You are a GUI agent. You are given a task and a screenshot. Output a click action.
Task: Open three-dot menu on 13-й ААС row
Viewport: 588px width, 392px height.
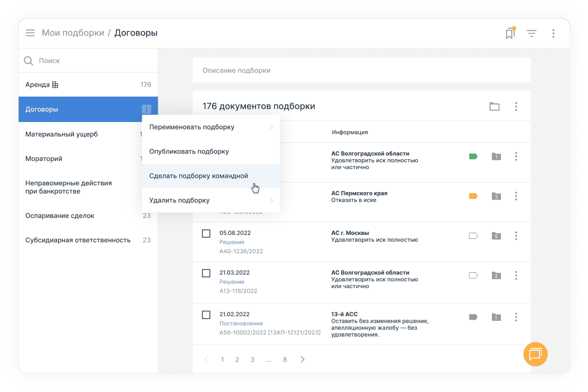[x=516, y=317]
